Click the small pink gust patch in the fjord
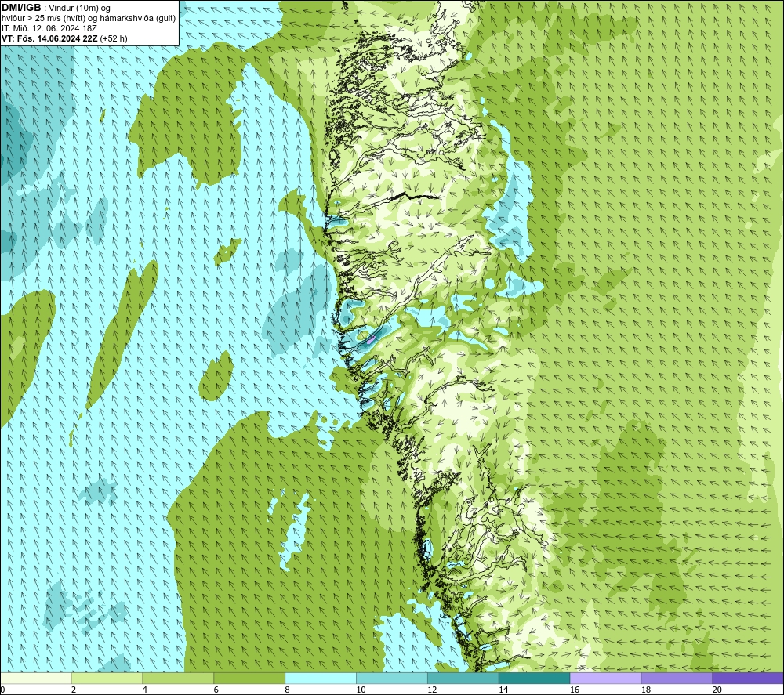 [x=371, y=338]
